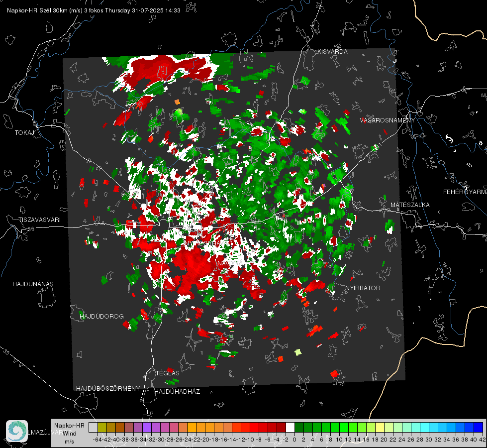Click road number 35 at lower left
This screenshot has height=448, width=487.
(6, 351)
